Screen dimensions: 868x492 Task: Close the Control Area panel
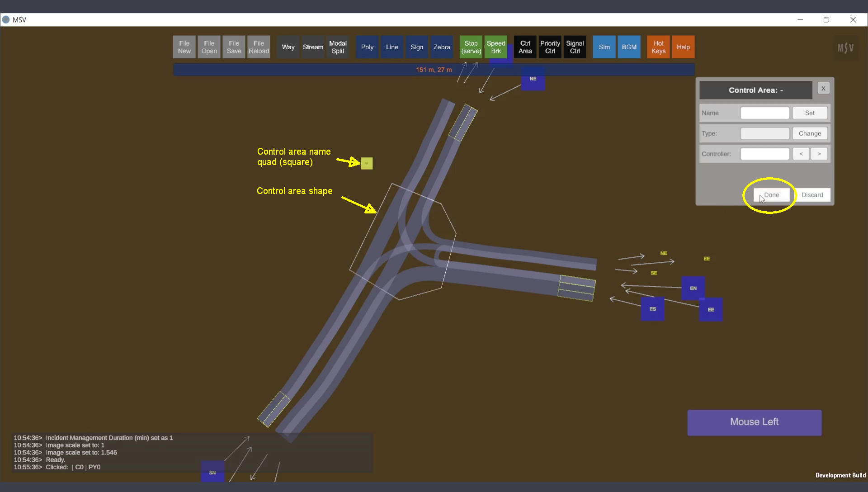click(823, 89)
